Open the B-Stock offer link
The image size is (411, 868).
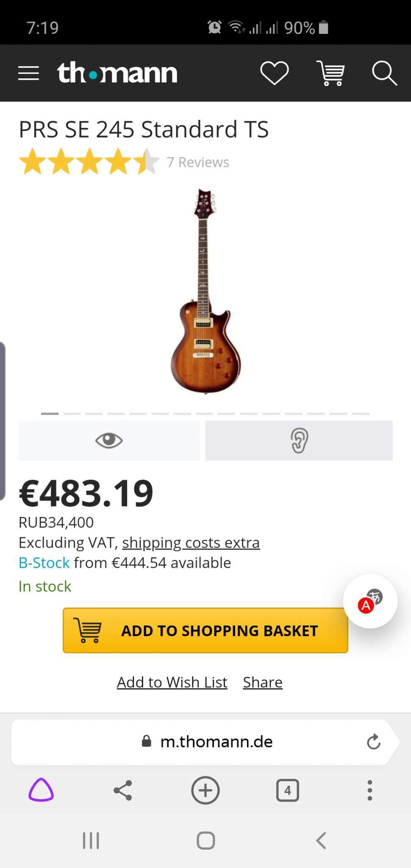44,563
